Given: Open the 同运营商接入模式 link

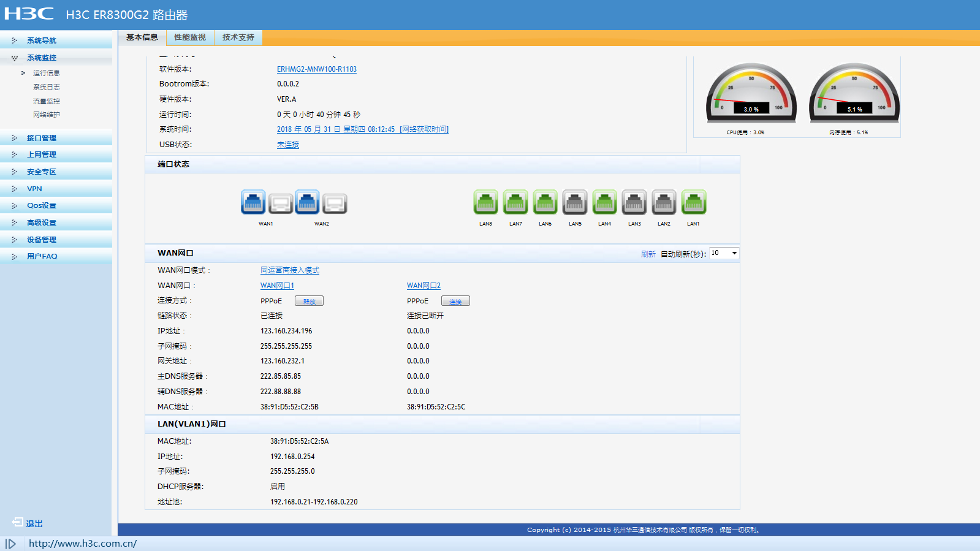Looking at the screenshot, I should point(290,270).
